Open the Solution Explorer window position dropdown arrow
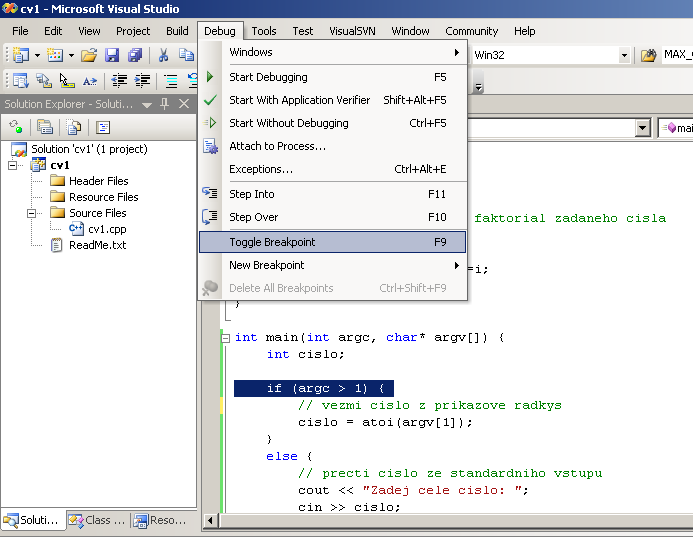Viewport: 693px width, 537px height. tap(147, 105)
